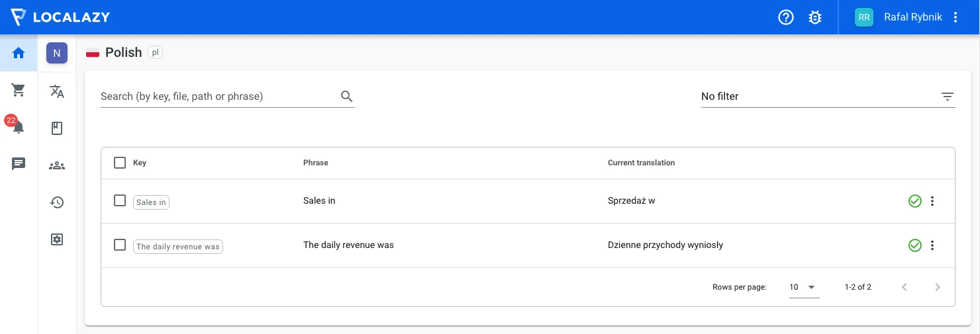This screenshot has width=980, height=334.
Task: Check The daily revenue was row checkbox
Action: coord(120,245)
